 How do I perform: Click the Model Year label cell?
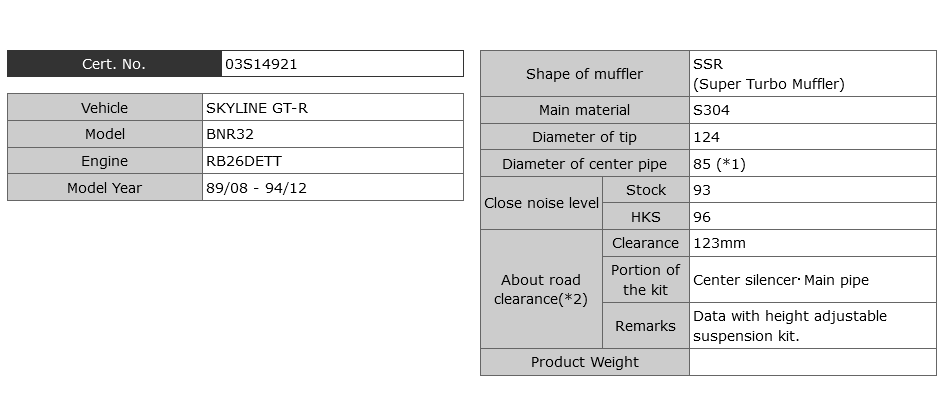click(105, 188)
